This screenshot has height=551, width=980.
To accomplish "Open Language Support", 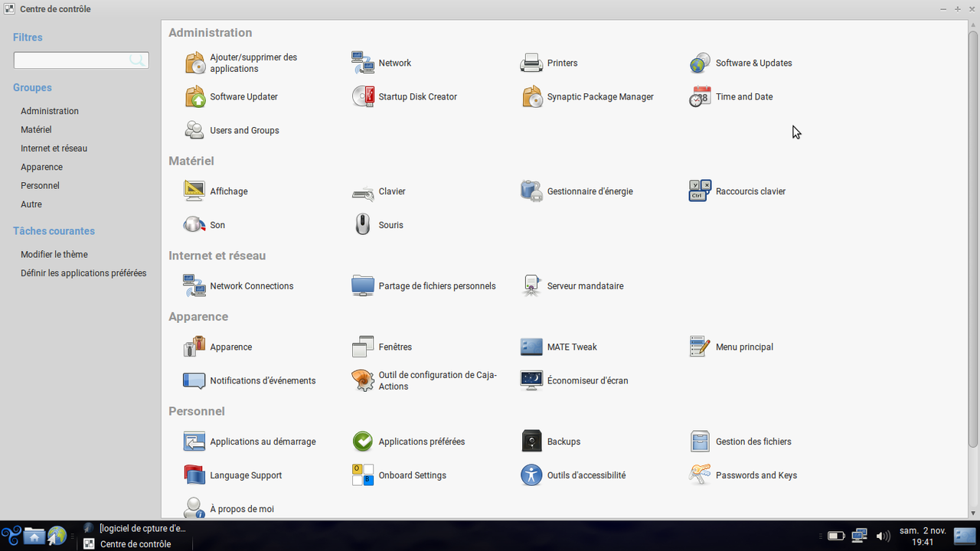I will click(234, 475).
